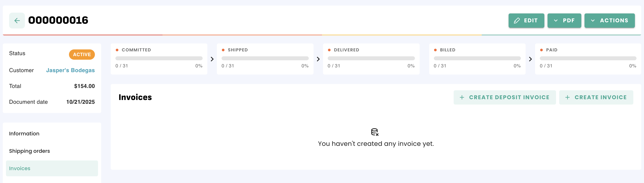Open Jasper's Bodegas customer link
The height and width of the screenshot is (183, 644).
70,70
